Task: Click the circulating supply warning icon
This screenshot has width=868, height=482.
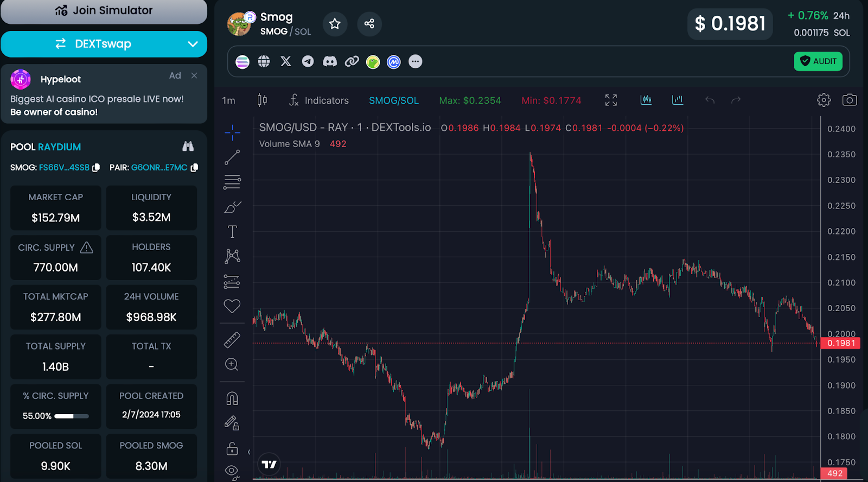Action: pos(86,248)
